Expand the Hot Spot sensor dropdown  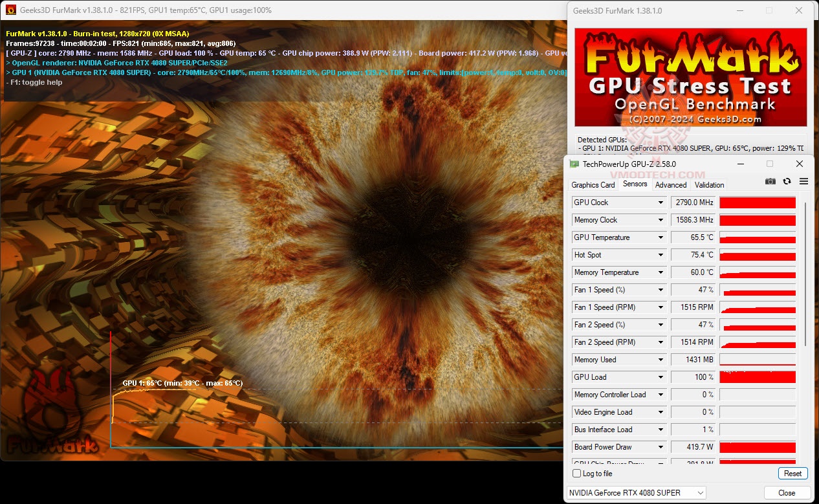click(x=661, y=255)
